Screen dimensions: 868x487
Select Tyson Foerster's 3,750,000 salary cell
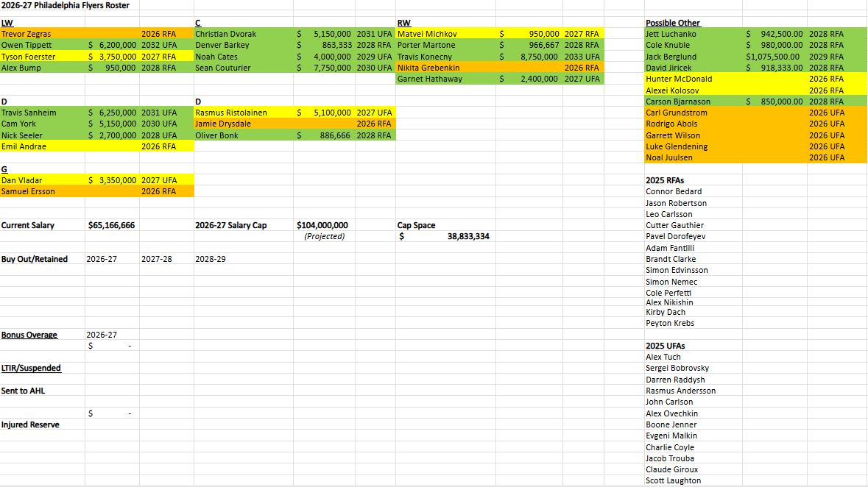coord(113,57)
